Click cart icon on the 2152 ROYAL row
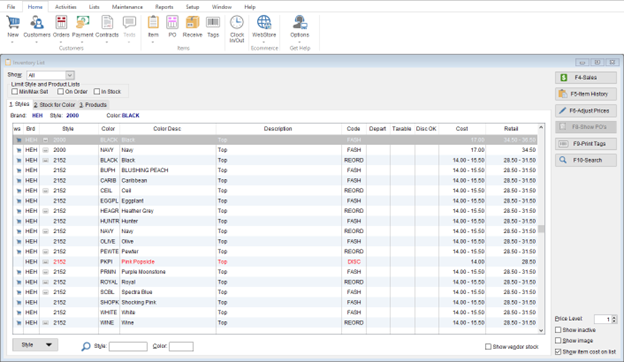 click(x=18, y=282)
